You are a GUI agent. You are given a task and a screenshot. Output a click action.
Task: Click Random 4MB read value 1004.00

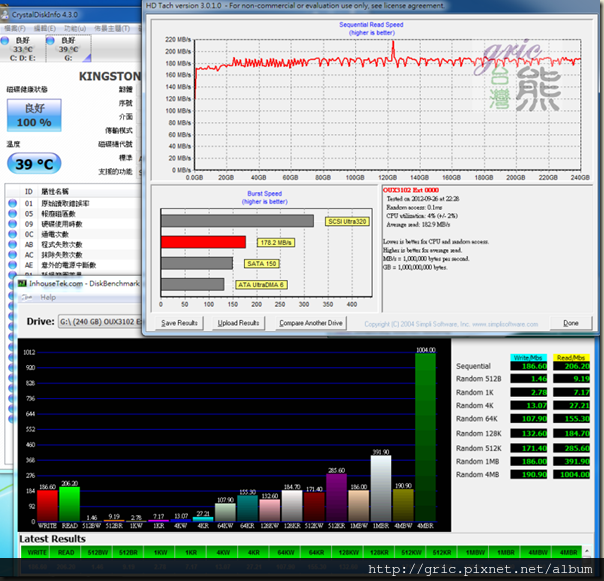click(571, 474)
